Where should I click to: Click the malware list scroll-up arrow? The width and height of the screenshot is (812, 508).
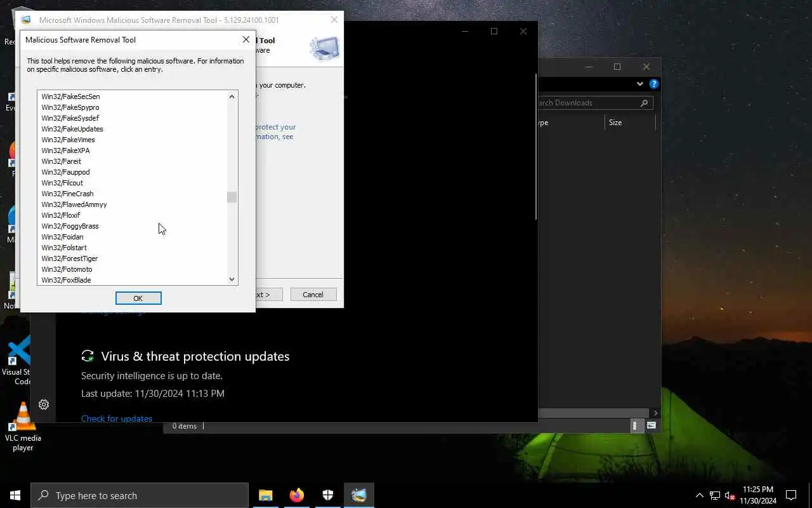(x=232, y=97)
